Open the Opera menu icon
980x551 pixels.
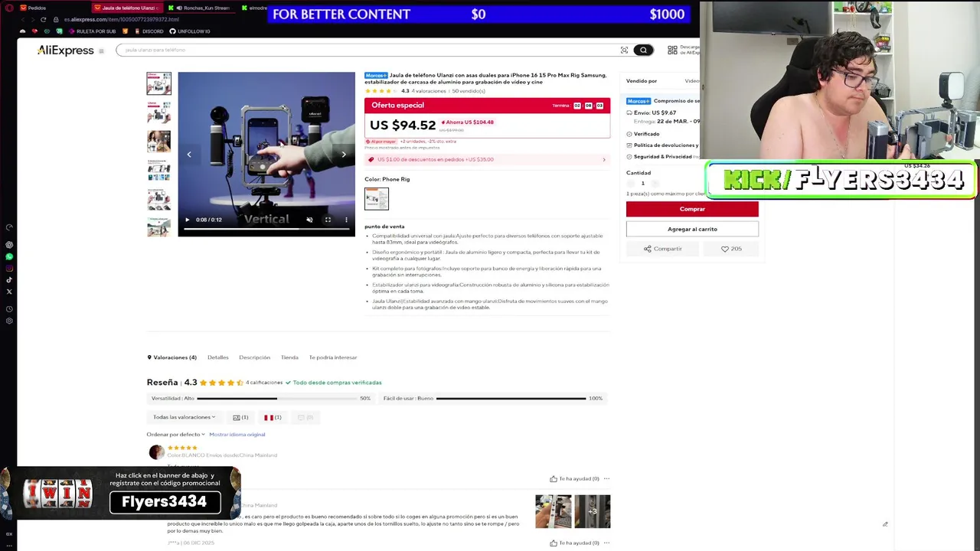[x=8, y=8]
